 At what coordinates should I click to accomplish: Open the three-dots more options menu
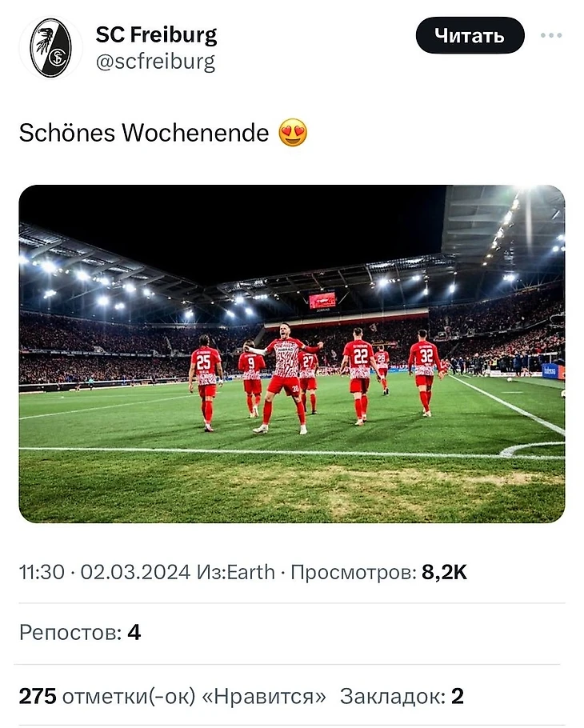coord(550,36)
